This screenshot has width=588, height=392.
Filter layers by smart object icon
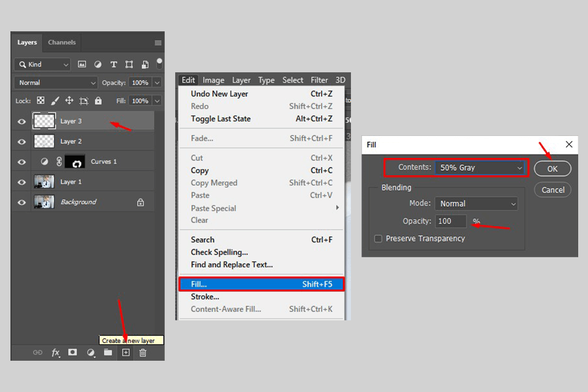coord(145,64)
